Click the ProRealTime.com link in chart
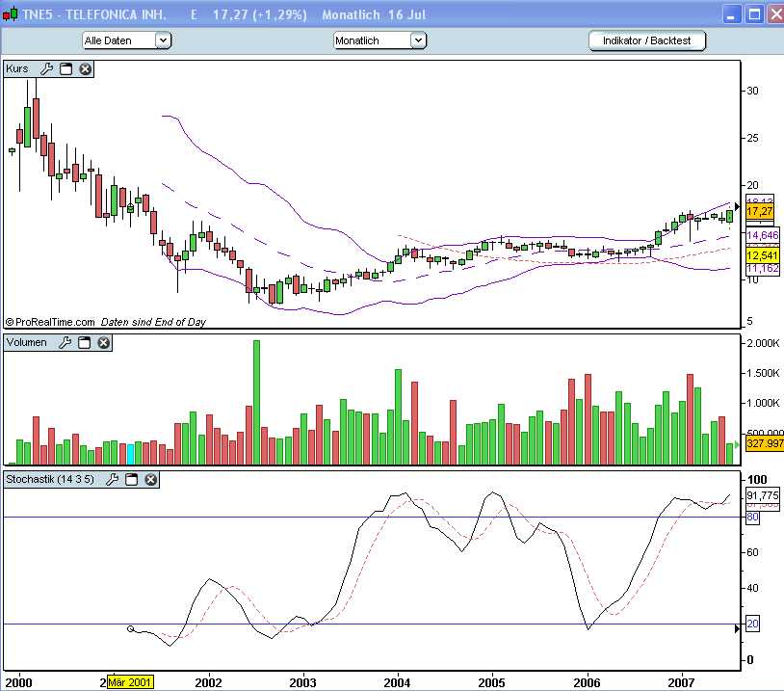The image size is (784, 691). coord(49,322)
